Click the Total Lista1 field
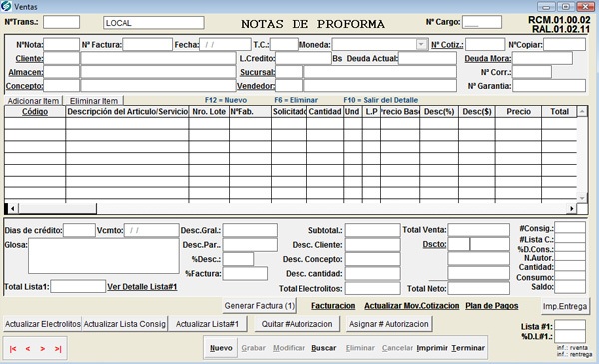The image size is (599, 364). click(78, 286)
